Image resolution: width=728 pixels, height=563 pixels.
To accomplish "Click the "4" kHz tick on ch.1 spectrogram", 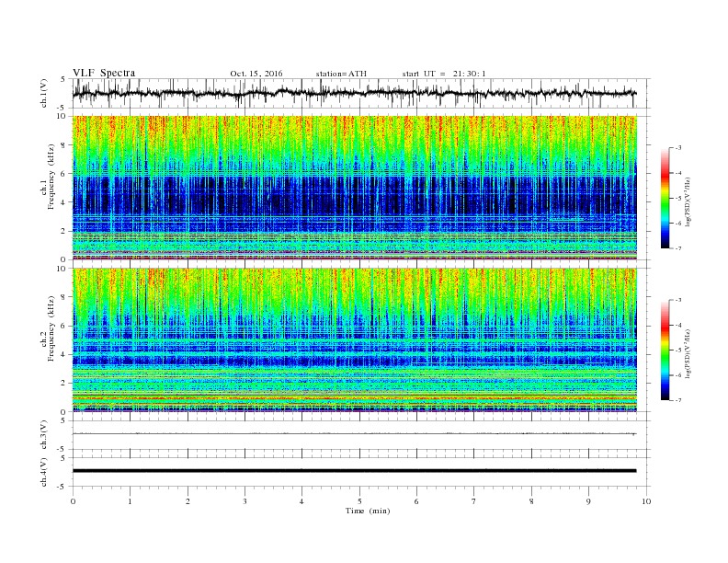I will point(64,202).
